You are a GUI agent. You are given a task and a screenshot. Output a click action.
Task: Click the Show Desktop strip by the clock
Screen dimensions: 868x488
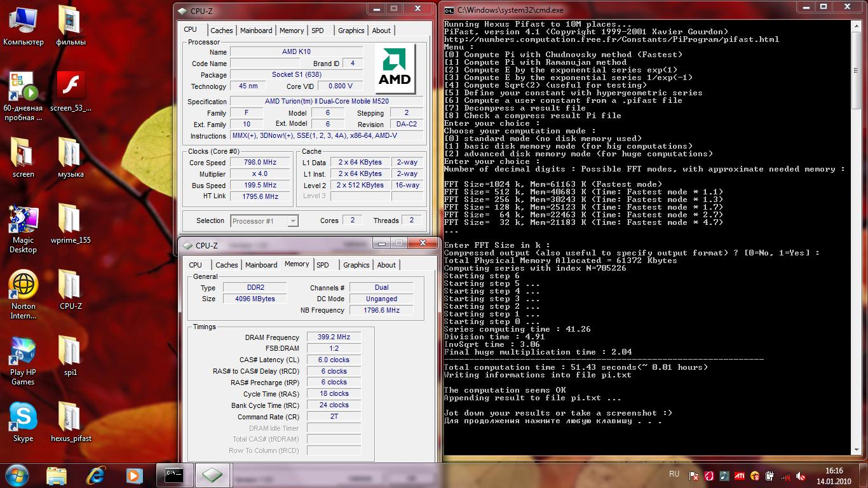(864, 475)
